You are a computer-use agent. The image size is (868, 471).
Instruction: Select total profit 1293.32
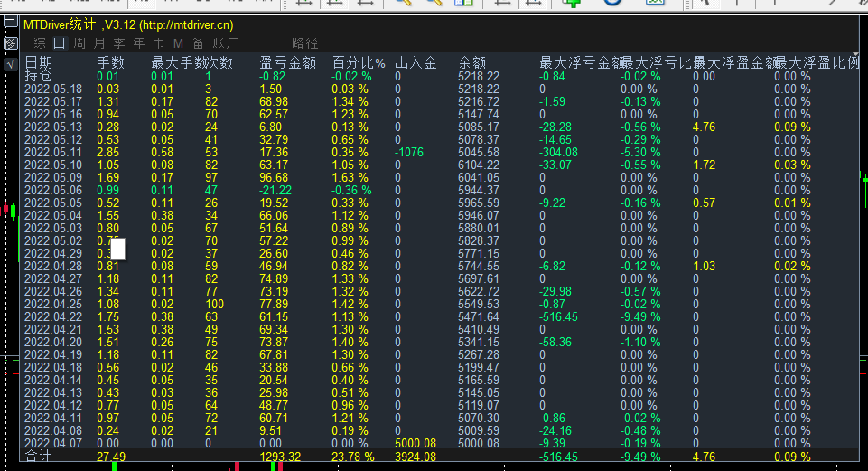pos(280,457)
